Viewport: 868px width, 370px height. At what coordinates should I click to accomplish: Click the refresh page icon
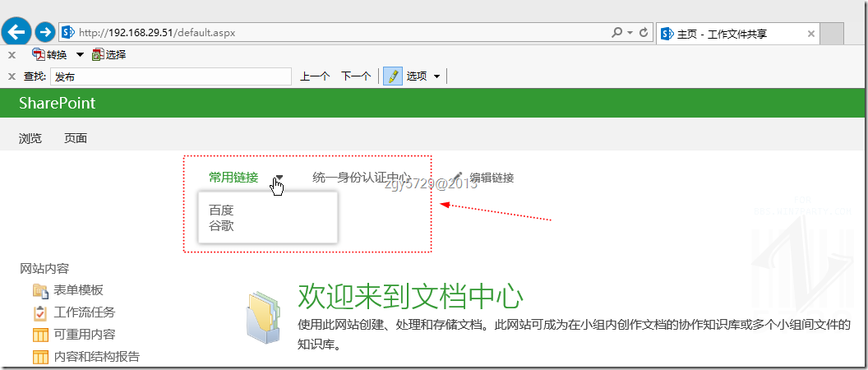[x=644, y=33]
